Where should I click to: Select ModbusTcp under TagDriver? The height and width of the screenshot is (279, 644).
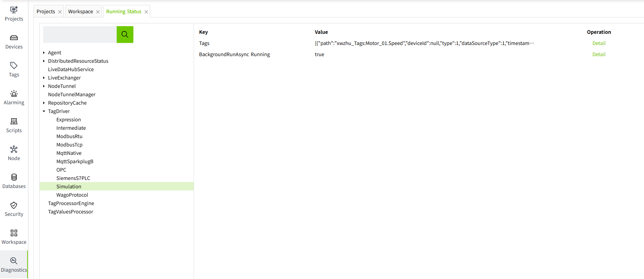click(x=69, y=145)
